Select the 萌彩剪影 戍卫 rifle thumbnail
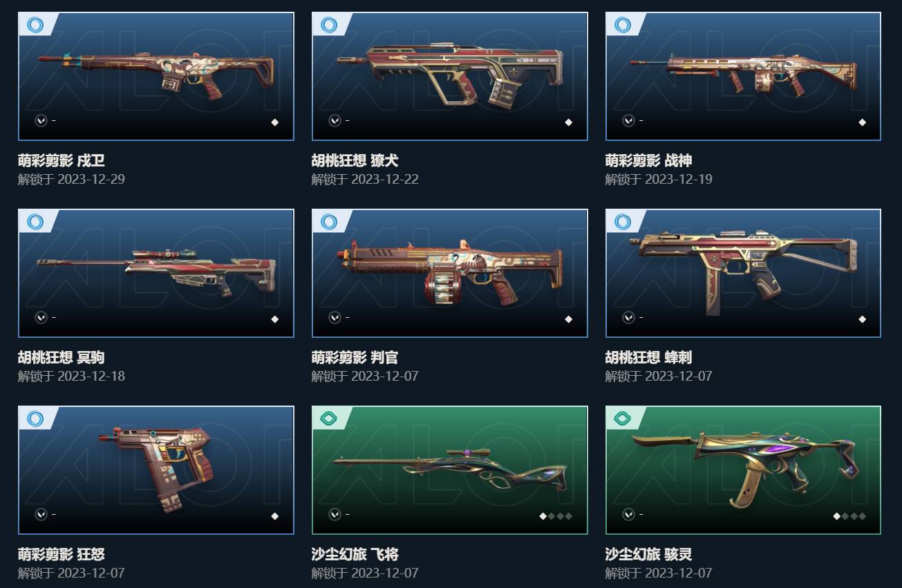Screen dimensions: 902x588 (156, 76)
